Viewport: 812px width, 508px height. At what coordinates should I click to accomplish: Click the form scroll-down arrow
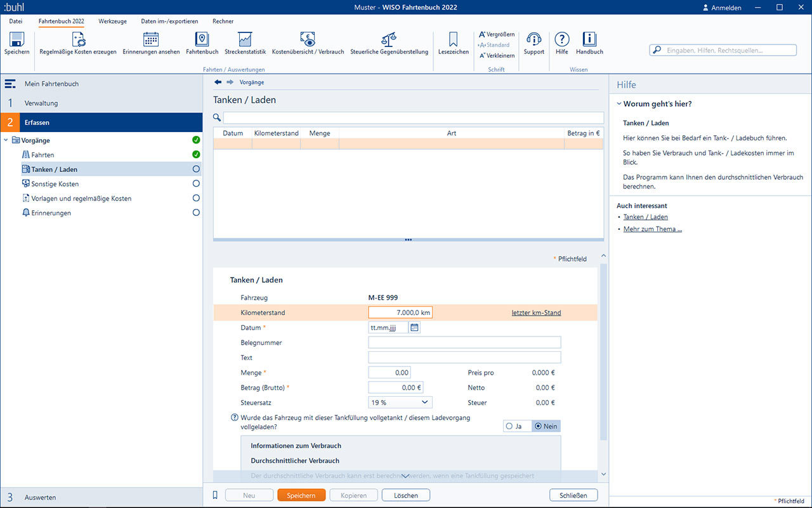(x=603, y=474)
